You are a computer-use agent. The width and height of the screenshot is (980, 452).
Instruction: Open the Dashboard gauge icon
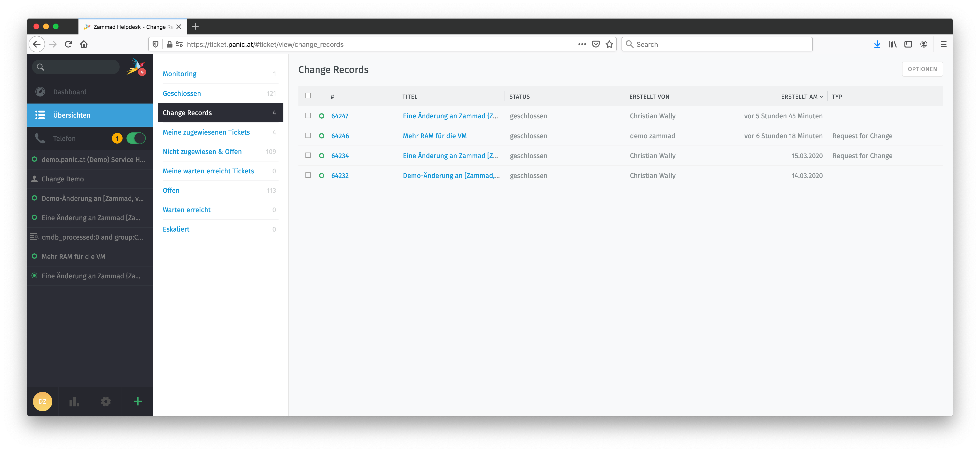click(x=40, y=92)
